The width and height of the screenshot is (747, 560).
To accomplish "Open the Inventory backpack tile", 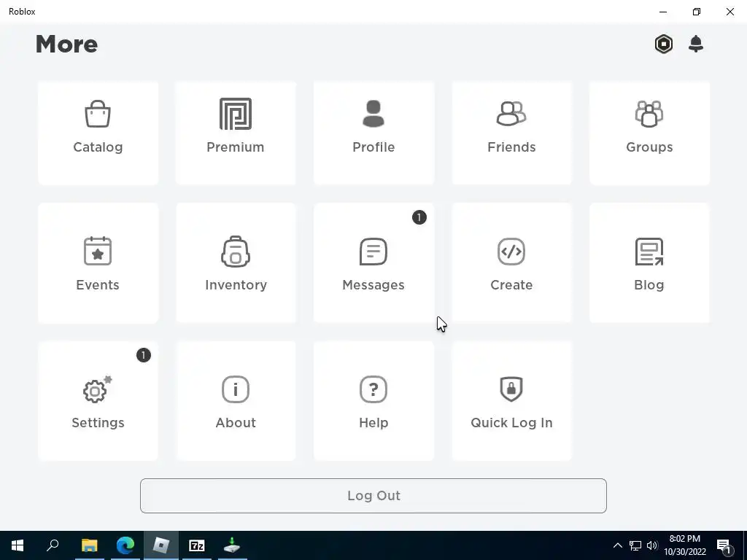I will point(236,262).
